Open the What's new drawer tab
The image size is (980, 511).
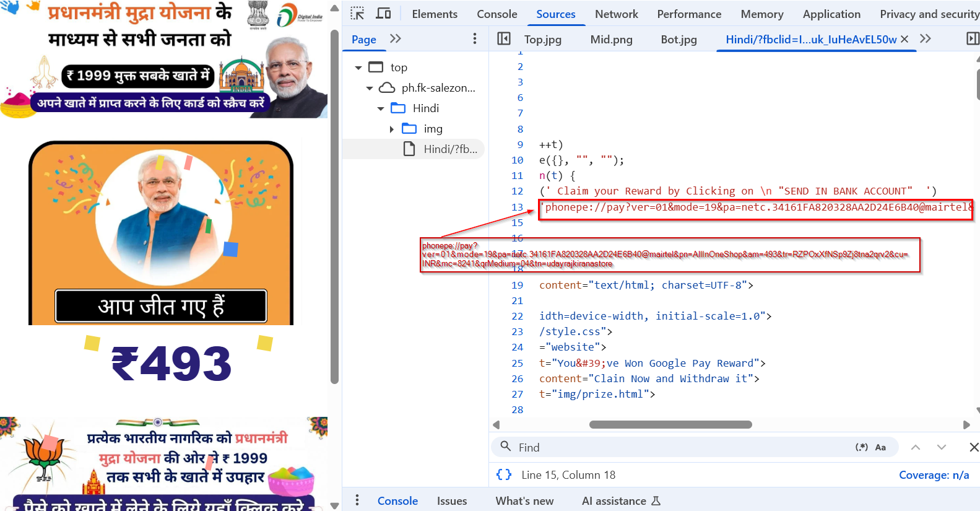click(524, 501)
